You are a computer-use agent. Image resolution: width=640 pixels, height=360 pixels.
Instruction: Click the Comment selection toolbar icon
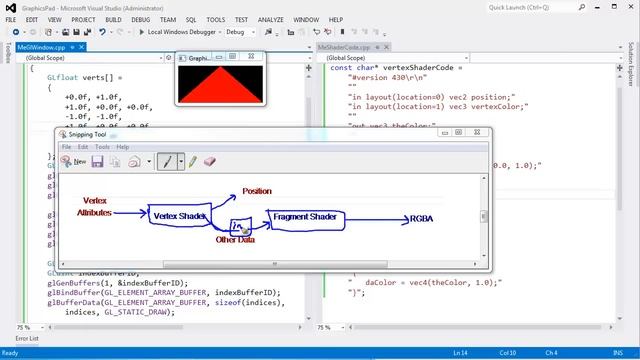[291, 32]
